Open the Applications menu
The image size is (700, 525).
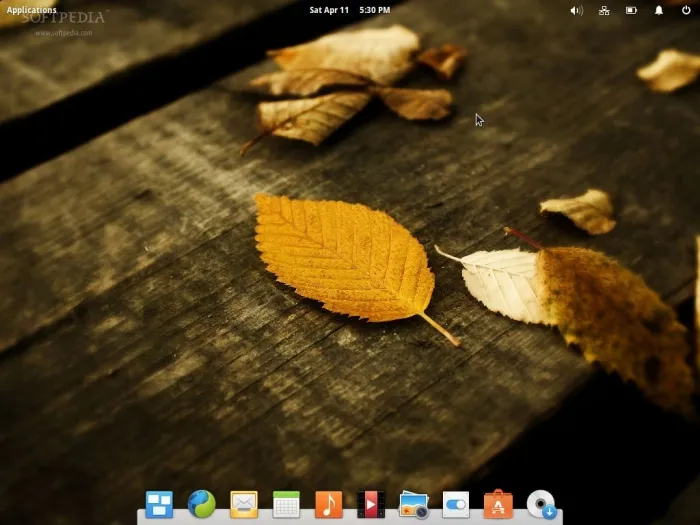click(32, 10)
